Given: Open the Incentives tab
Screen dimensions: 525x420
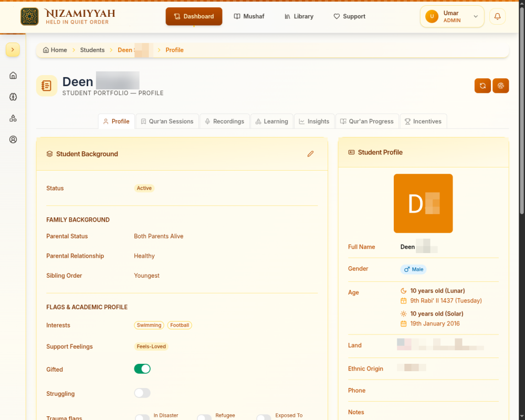Looking at the screenshot, I should click(x=423, y=121).
